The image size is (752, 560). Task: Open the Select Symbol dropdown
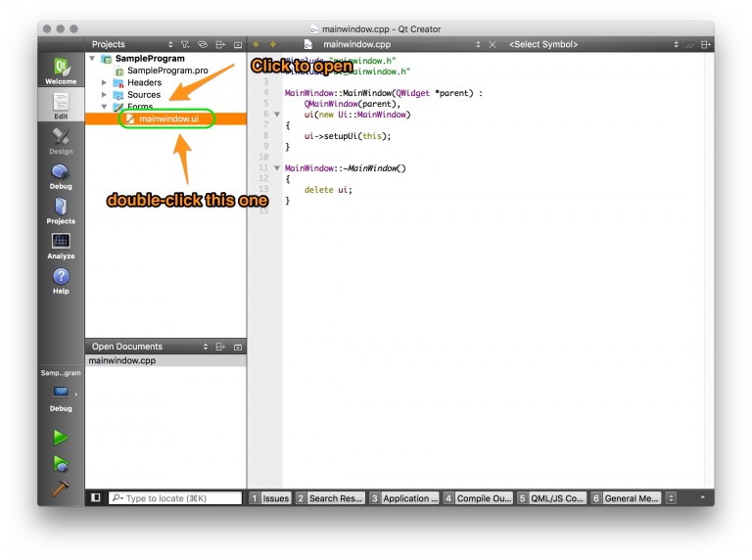pos(594,45)
